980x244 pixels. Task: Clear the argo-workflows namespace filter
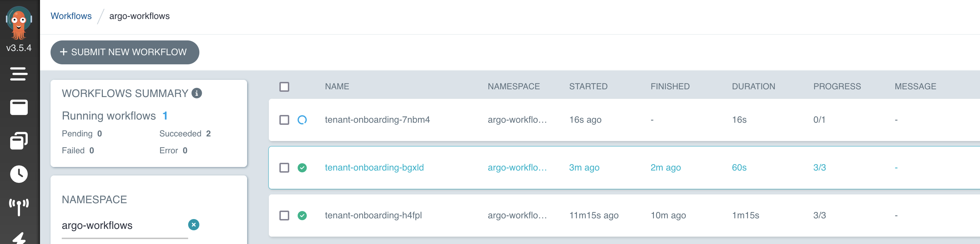click(194, 225)
